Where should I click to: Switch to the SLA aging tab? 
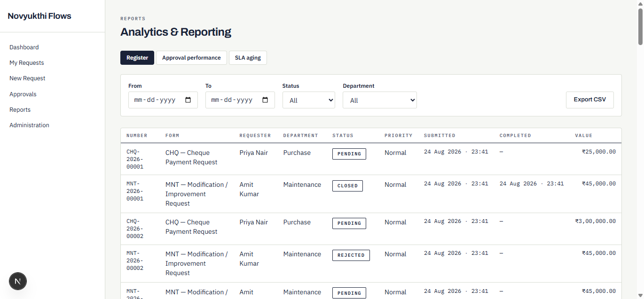248,58
